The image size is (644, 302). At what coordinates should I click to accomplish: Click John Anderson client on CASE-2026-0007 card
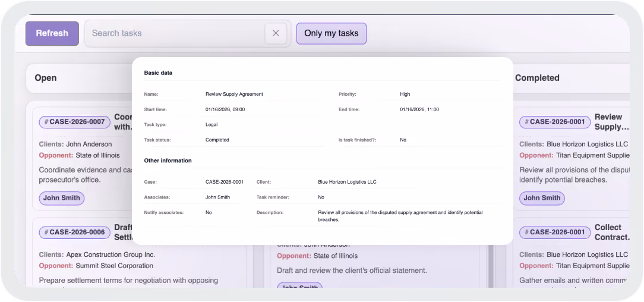coord(89,144)
